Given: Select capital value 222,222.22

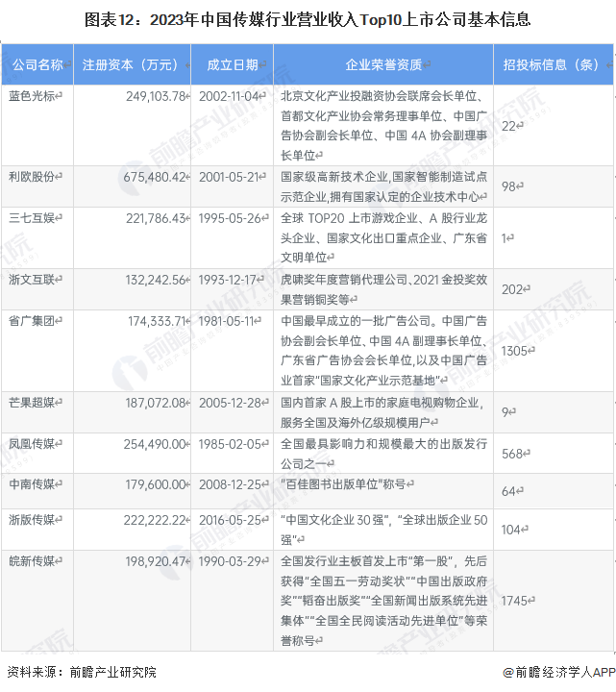Looking at the screenshot, I should (155, 520).
